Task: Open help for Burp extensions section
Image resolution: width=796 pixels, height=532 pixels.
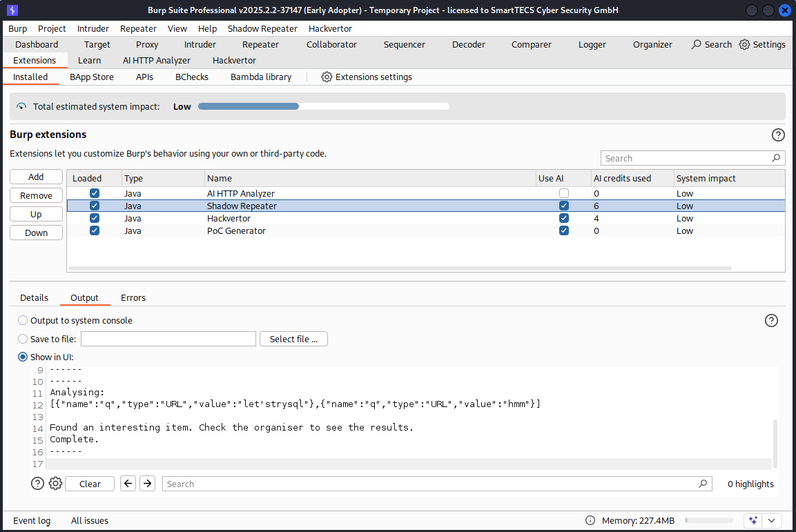Action: click(x=778, y=135)
